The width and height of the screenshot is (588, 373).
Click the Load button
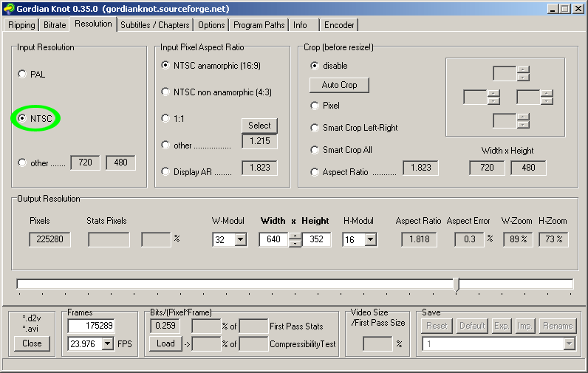165,343
